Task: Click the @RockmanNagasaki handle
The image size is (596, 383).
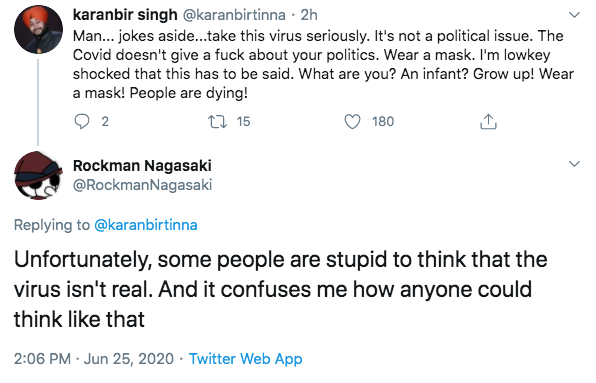Action: point(142,185)
